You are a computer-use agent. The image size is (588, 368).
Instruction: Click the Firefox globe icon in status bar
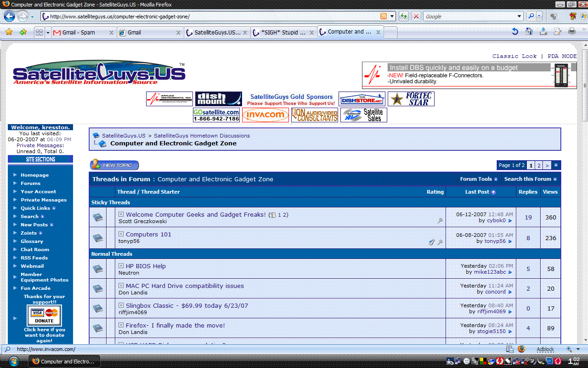pyautogui.click(x=521, y=350)
